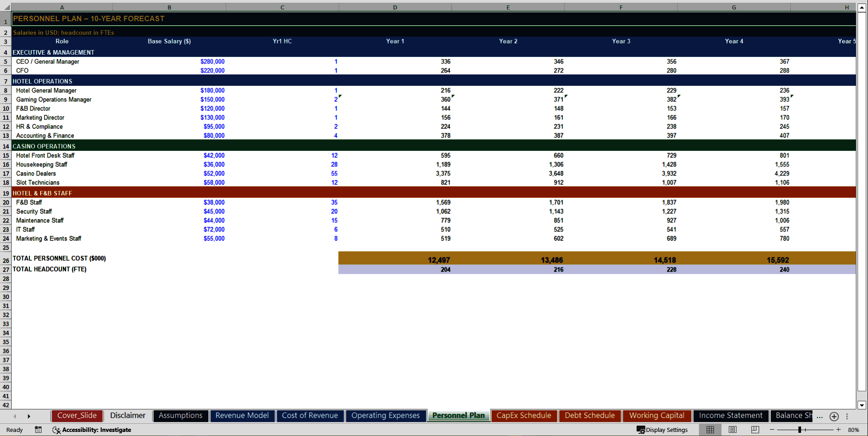The image size is (868, 436).
Task: Add a new worksheet using the plus icon
Action: (x=834, y=417)
